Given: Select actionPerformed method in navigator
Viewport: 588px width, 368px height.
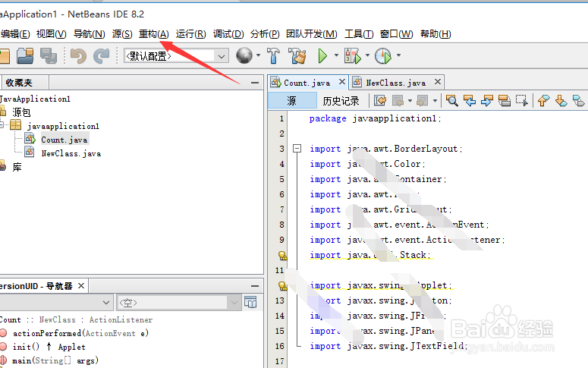Looking at the screenshot, I should tap(80, 333).
